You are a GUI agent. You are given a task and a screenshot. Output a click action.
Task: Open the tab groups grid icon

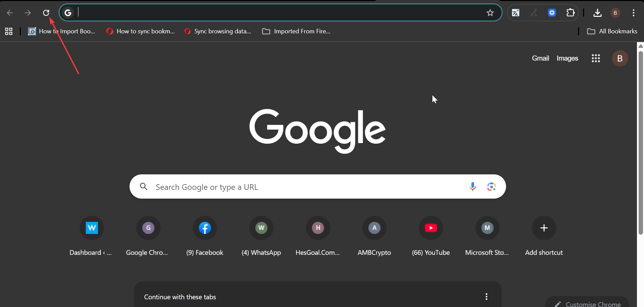pos(9,31)
